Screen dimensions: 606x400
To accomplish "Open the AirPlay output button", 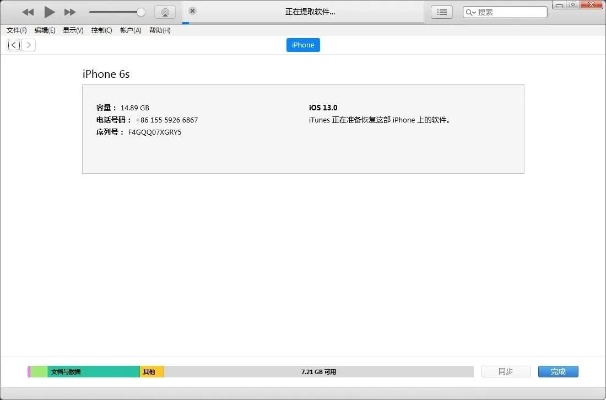I will coord(166,12).
